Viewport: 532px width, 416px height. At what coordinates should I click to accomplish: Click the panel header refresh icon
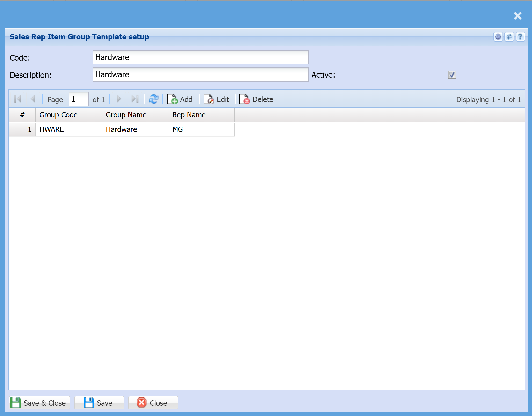(x=509, y=37)
